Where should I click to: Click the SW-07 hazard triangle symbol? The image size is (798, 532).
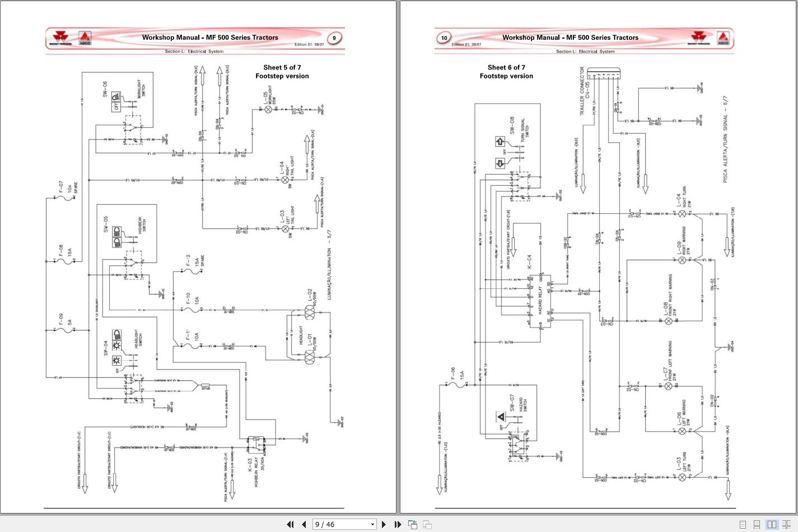[x=501, y=417]
